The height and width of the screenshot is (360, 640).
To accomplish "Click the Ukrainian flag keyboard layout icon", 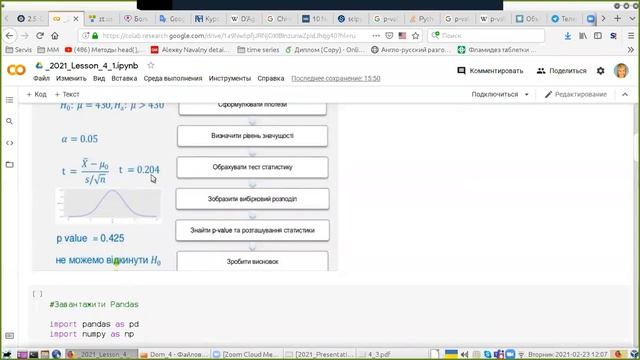I will pyautogui.click(x=451, y=354).
